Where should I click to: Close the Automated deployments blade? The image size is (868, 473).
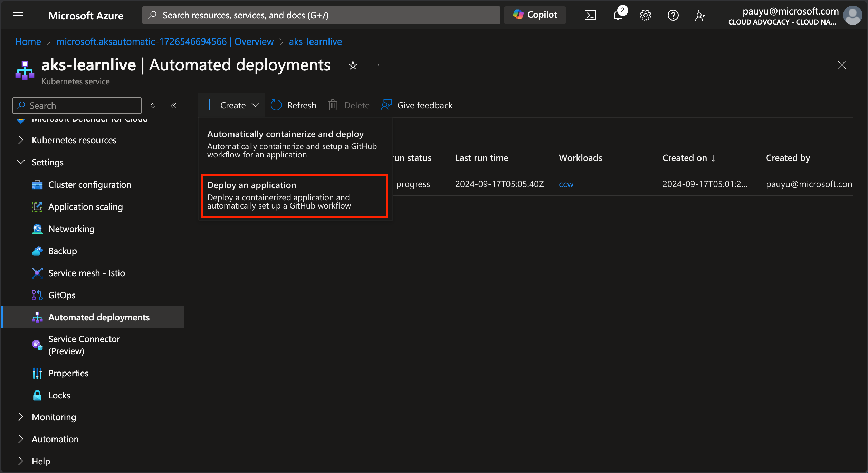(x=841, y=65)
